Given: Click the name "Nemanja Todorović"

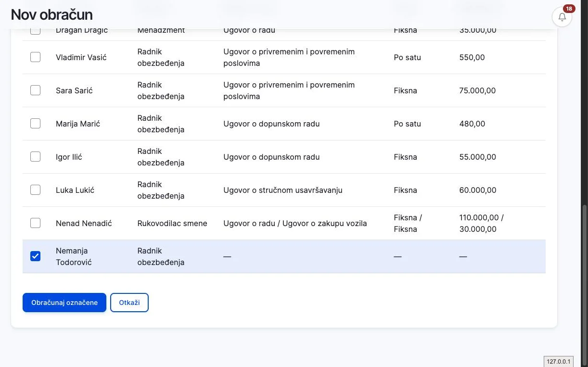Looking at the screenshot, I should [x=74, y=256].
